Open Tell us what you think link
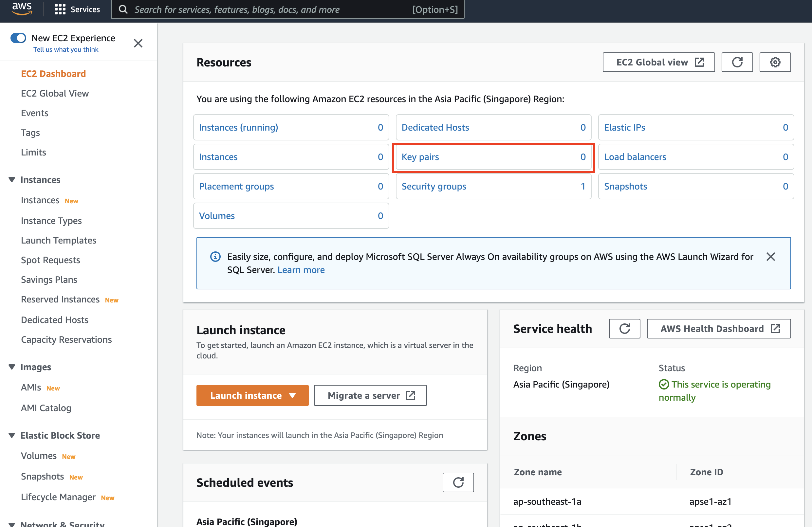Screen dimensions: 812x527 point(66,49)
